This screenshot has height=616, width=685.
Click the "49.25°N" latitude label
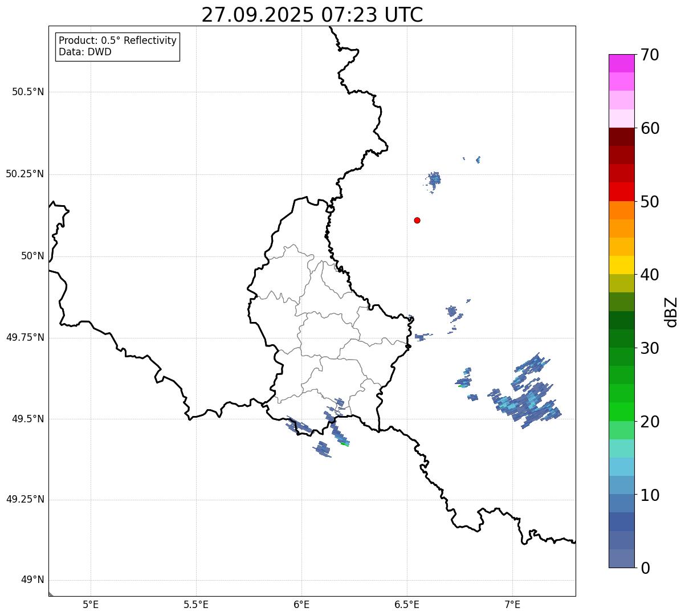pos(25,500)
